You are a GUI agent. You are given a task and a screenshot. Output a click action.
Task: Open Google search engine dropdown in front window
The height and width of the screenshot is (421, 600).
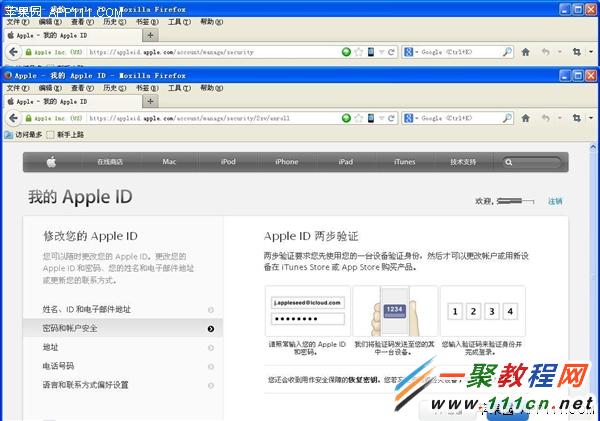(411, 118)
